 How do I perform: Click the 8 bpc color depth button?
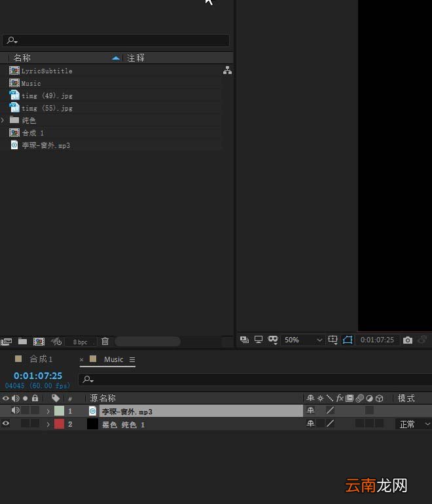point(81,342)
